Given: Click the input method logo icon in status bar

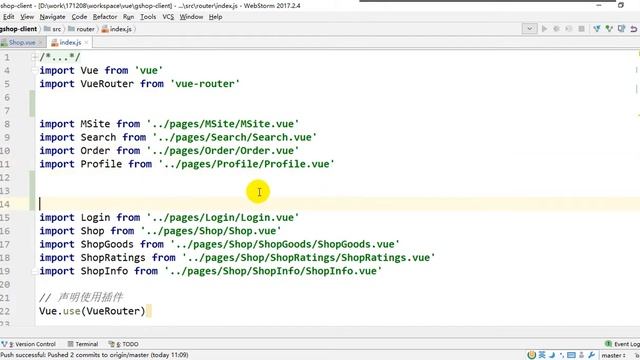Looking at the screenshot, I should point(531,355).
